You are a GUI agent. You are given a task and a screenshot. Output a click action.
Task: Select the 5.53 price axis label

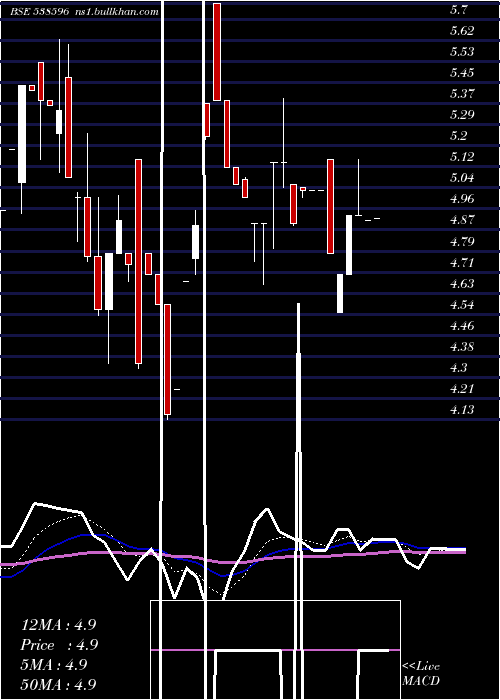tap(462, 51)
